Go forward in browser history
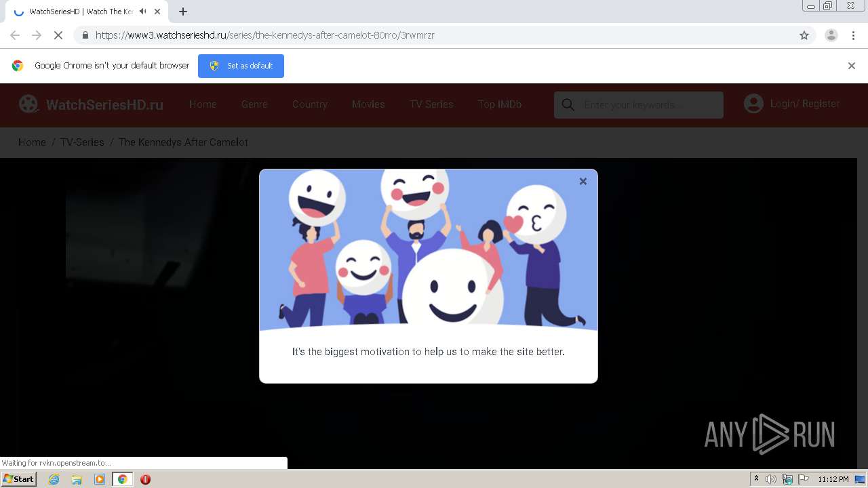 (x=37, y=35)
